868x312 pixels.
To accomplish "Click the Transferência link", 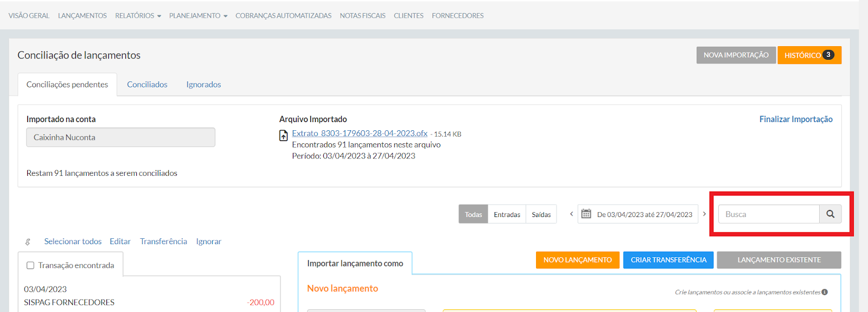I will coord(163,241).
